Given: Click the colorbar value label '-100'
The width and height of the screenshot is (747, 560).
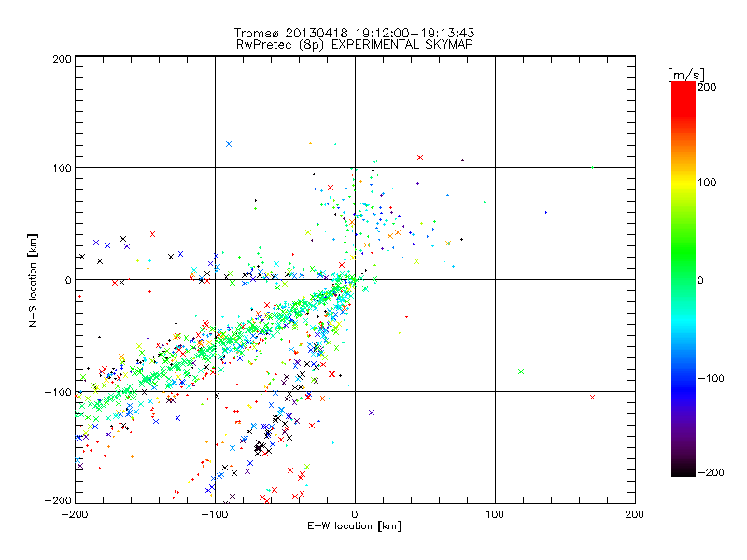Looking at the screenshot, I should click(x=711, y=378).
